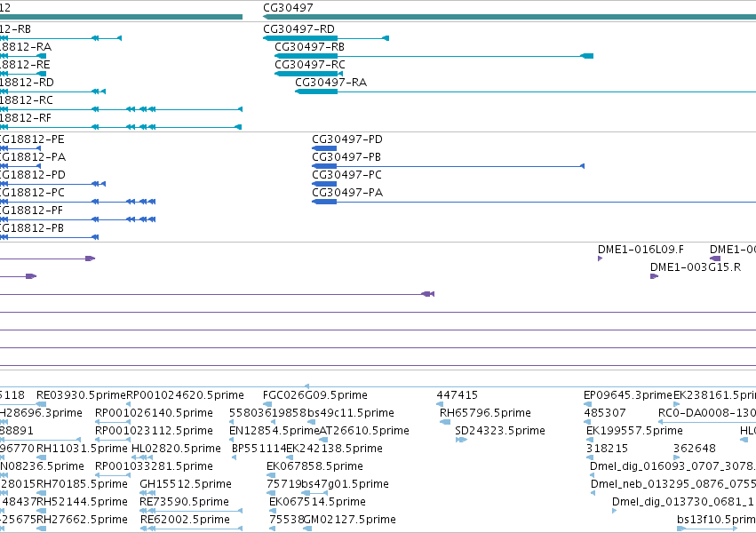Select the feature labeled 485307
The image size is (756, 533).
(x=605, y=413)
